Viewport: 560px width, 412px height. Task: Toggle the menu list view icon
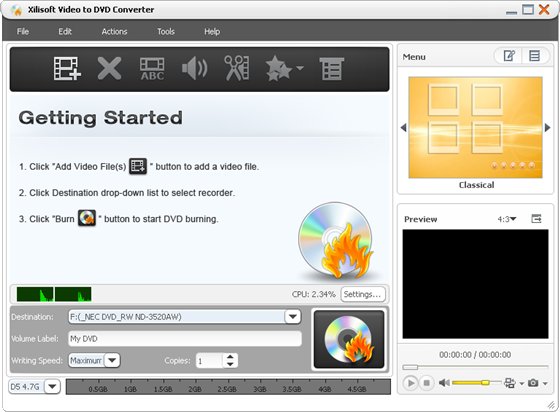[x=535, y=56]
